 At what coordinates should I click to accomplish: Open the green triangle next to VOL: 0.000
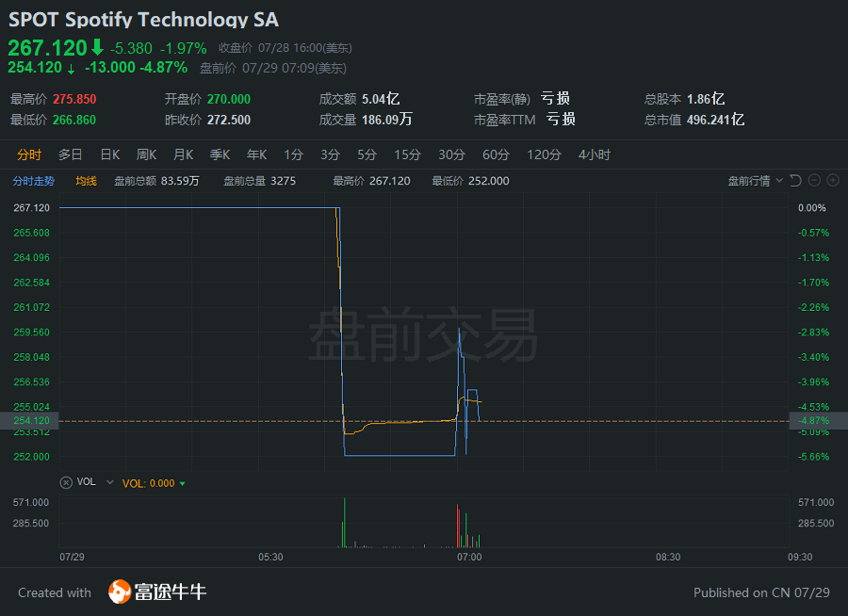[182, 483]
